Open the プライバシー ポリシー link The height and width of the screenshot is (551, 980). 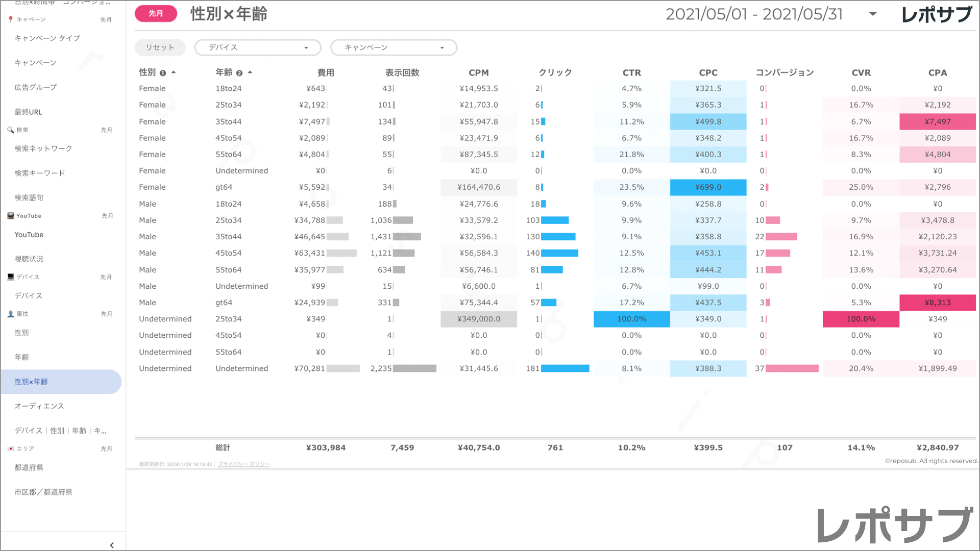click(x=243, y=464)
